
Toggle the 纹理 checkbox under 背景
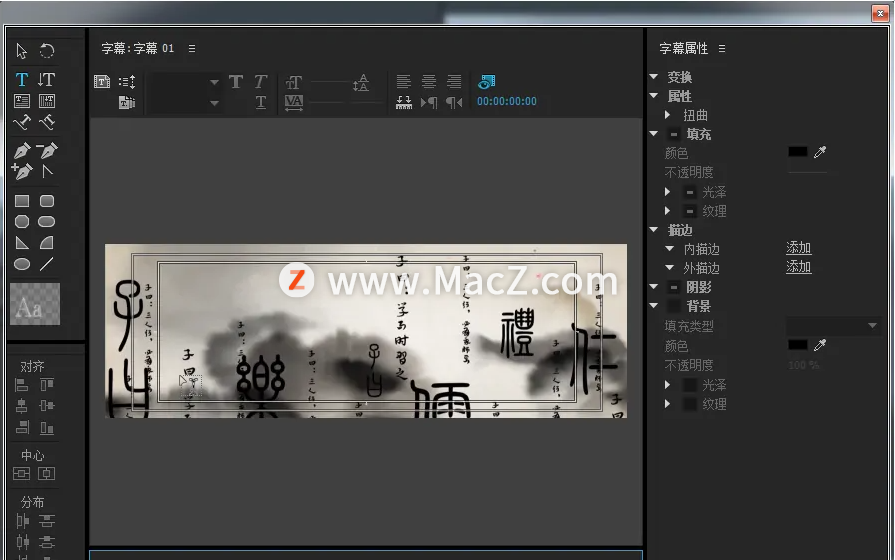(690, 404)
